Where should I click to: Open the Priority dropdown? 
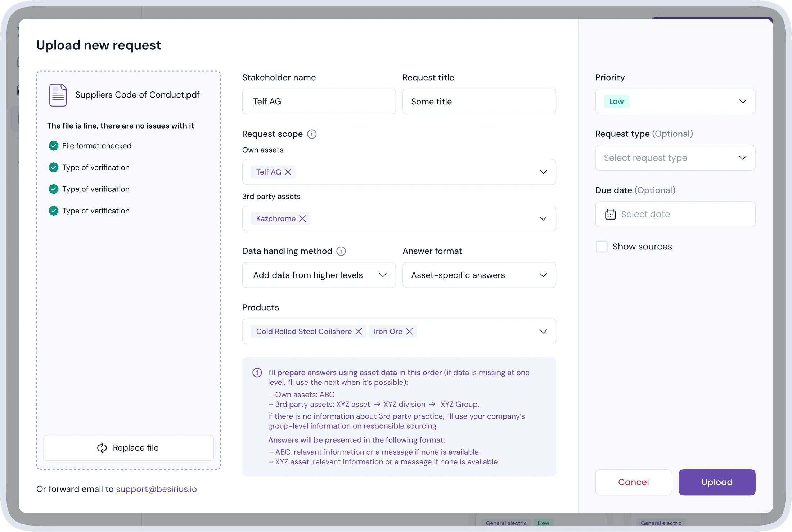click(x=675, y=102)
